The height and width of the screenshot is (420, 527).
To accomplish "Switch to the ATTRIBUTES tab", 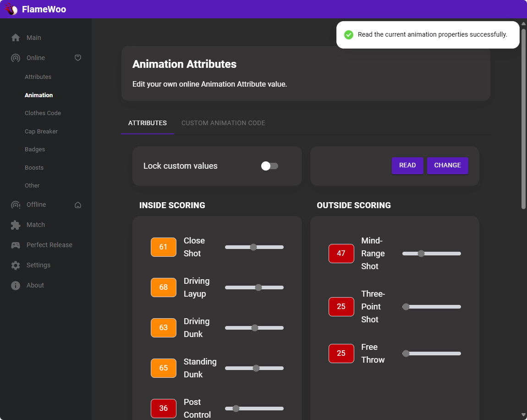I will pos(148,123).
